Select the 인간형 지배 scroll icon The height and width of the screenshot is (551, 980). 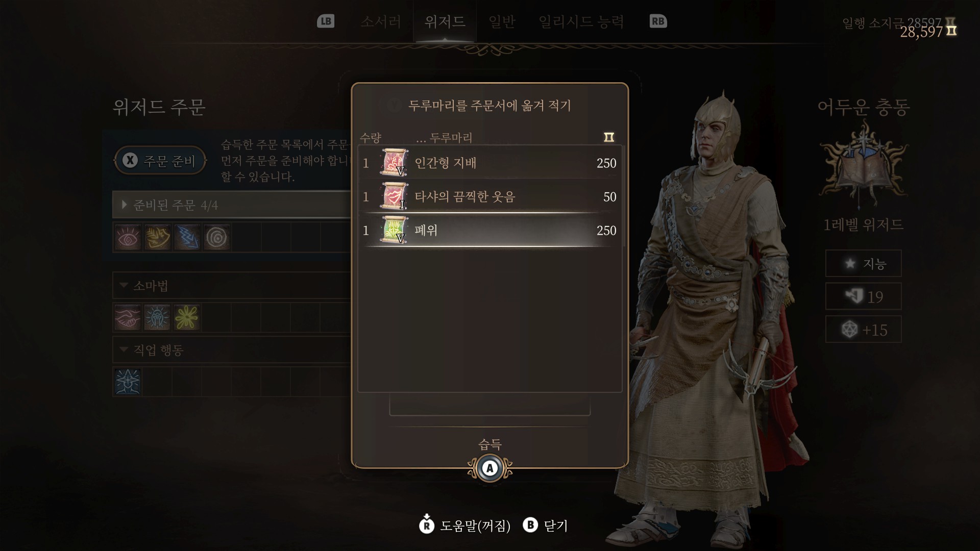[x=394, y=163]
